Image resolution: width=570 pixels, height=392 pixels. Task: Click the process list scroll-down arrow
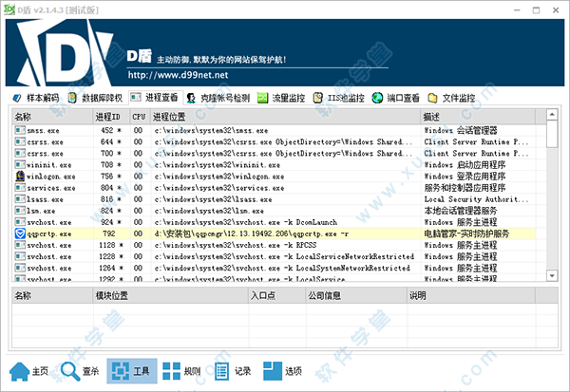552,275
